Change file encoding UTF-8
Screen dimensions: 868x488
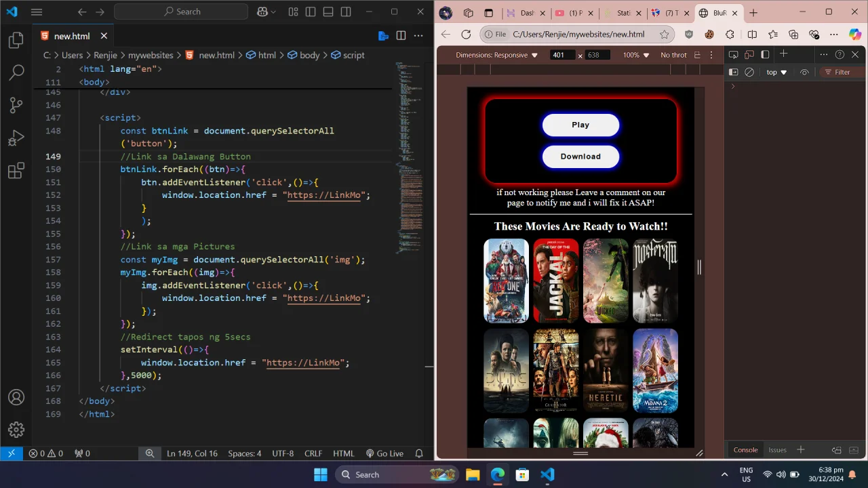[283, 453]
